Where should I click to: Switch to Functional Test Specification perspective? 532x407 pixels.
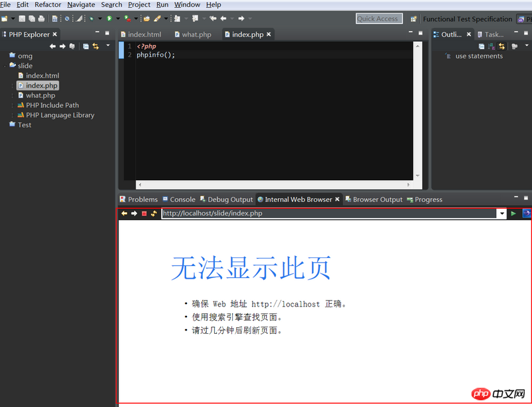467,19
